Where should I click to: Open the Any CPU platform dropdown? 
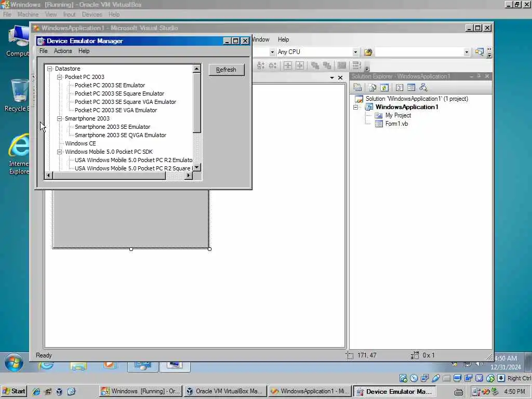tap(355, 52)
